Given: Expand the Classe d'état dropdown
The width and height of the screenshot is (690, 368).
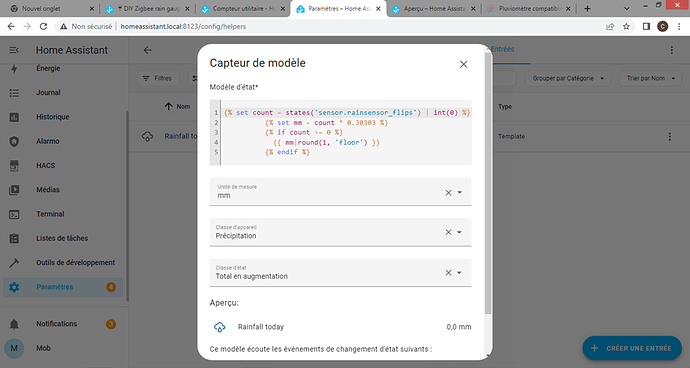Looking at the screenshot, I should pyautogui.click(x=459, y=272).
